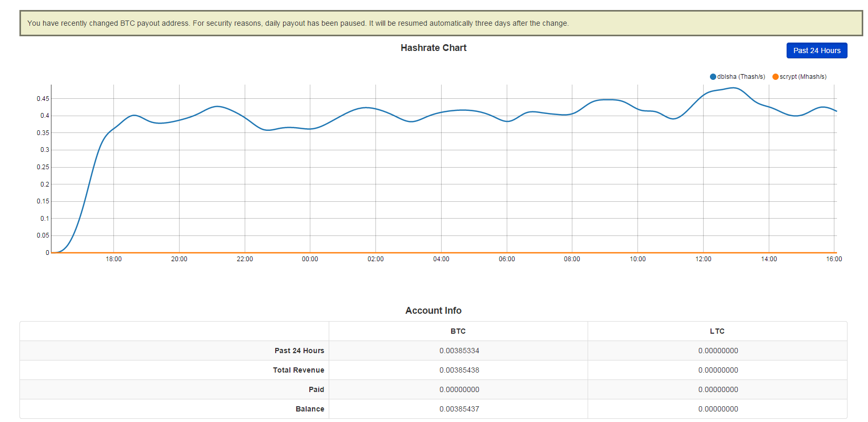Image resolution: width=868 pixels, height=422 pixels.
Task: Select the 00:00 x-axis time label
Action: (310, 259)
